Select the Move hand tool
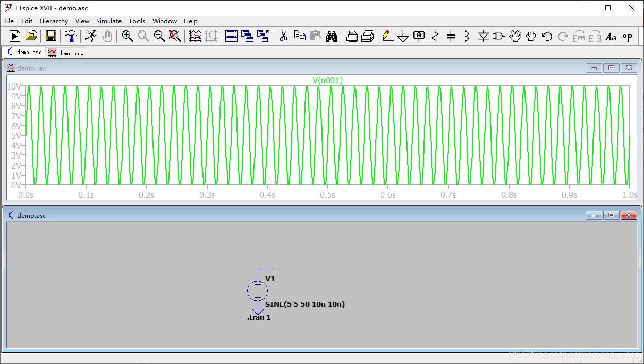The image size is (644, 364). pyautogui.click(x=515, y=36)
